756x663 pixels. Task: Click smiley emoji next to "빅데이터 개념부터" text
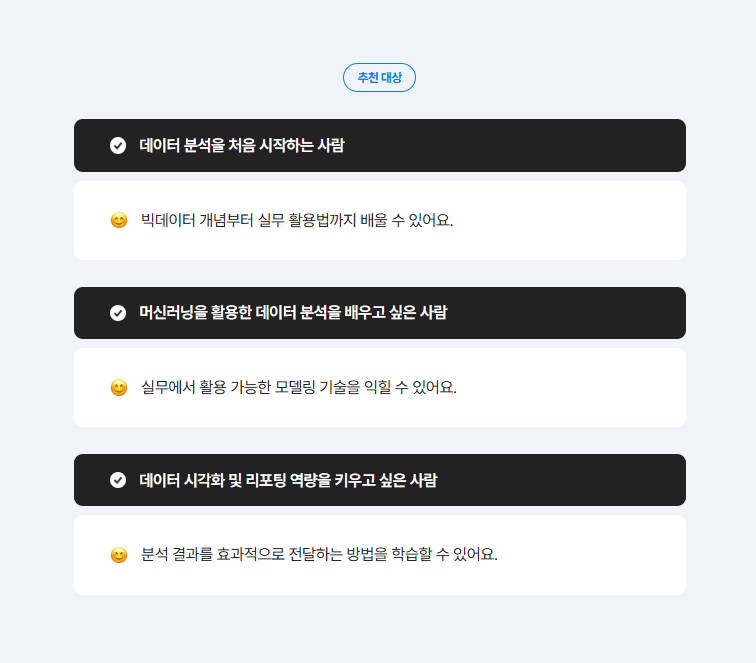[119, 220]
